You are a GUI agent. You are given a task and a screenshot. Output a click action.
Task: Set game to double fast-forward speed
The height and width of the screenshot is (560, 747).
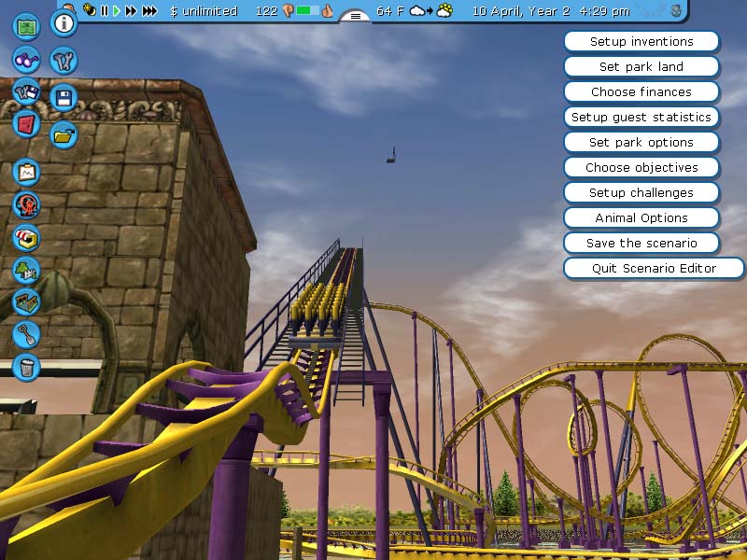pyautogui.click(x=131, y=10)
